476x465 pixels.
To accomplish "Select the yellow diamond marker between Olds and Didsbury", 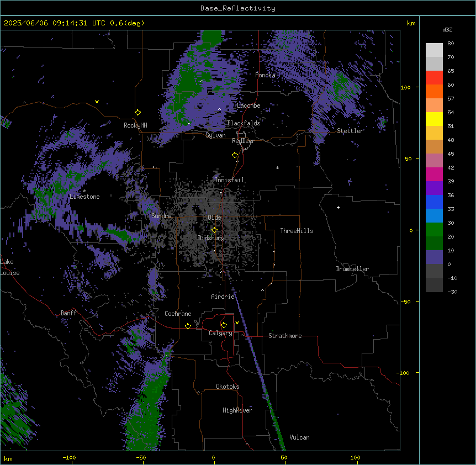I will pyautogui.click(x=214, y=230).
